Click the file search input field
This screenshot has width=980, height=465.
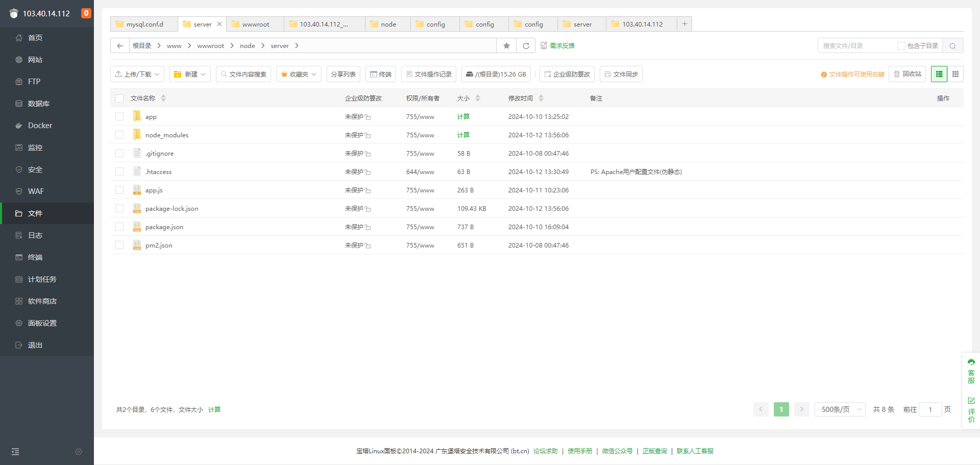(857, 46)
